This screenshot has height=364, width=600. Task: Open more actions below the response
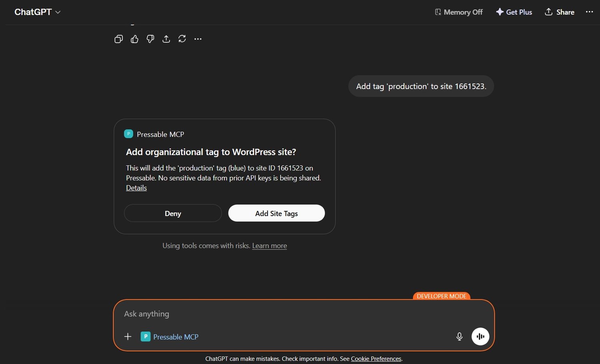(198, 39)
